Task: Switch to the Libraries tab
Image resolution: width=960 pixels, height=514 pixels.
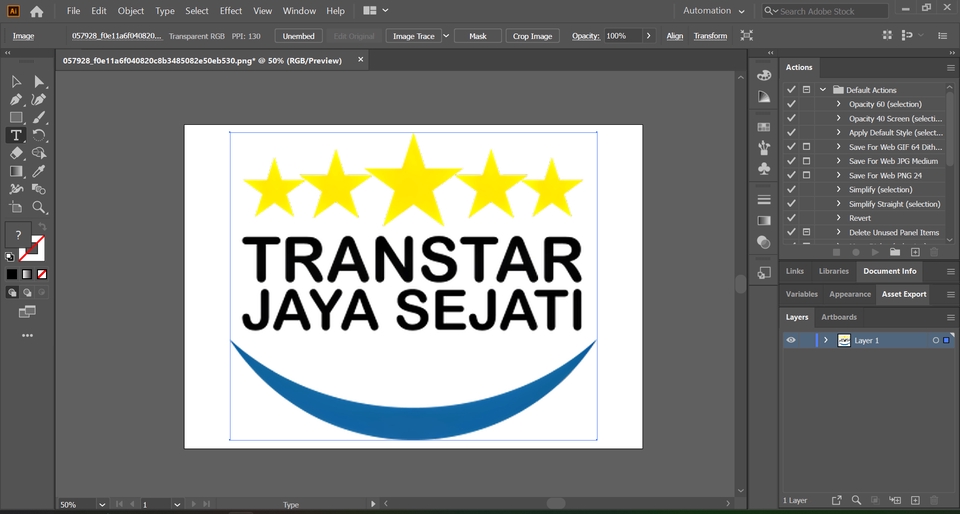Action: [834, 271]
